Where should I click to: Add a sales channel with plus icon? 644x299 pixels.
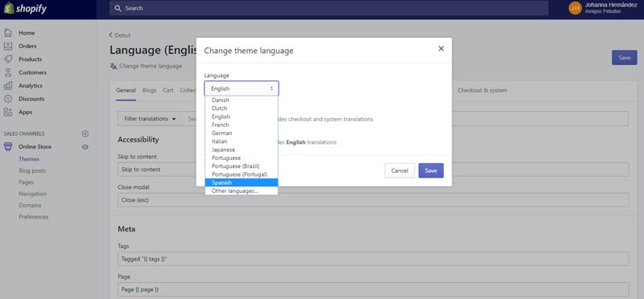(x=85, y=133)
